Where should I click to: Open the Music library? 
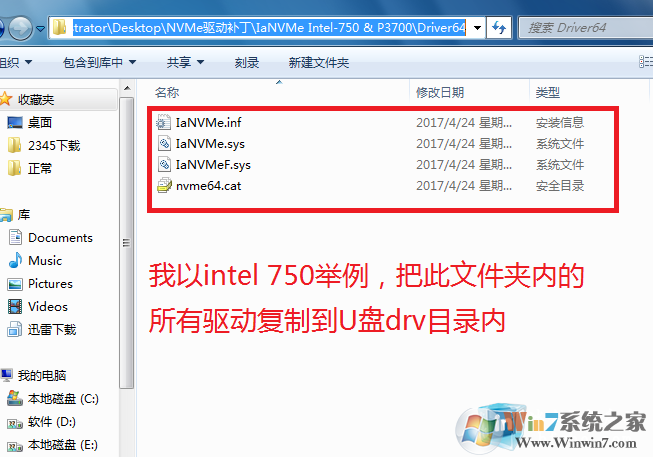[x=45, y=260]
